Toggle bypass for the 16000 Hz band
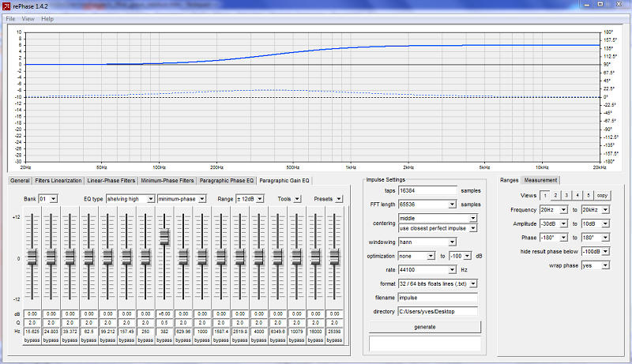This screenshot has width=632, height=364. [x=315, y=340]
